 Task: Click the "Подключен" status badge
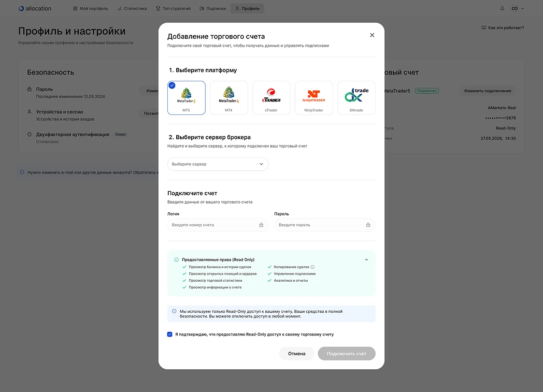click(426, 91)
